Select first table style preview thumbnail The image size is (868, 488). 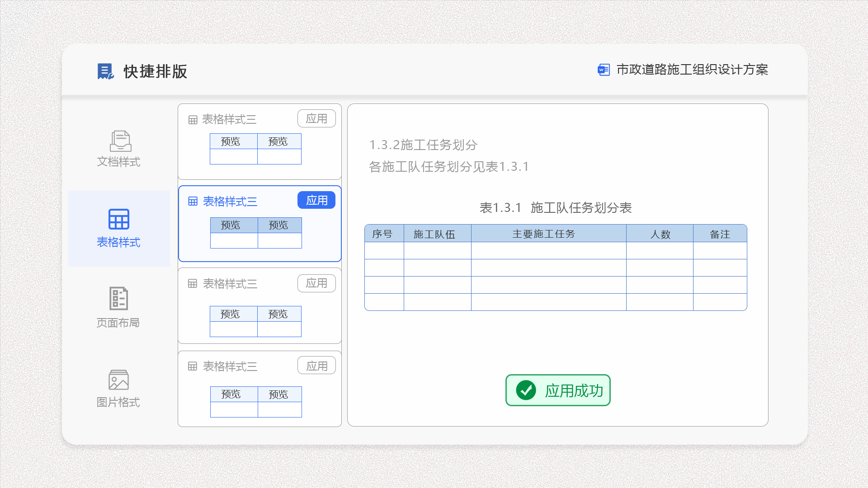(255, 149)
